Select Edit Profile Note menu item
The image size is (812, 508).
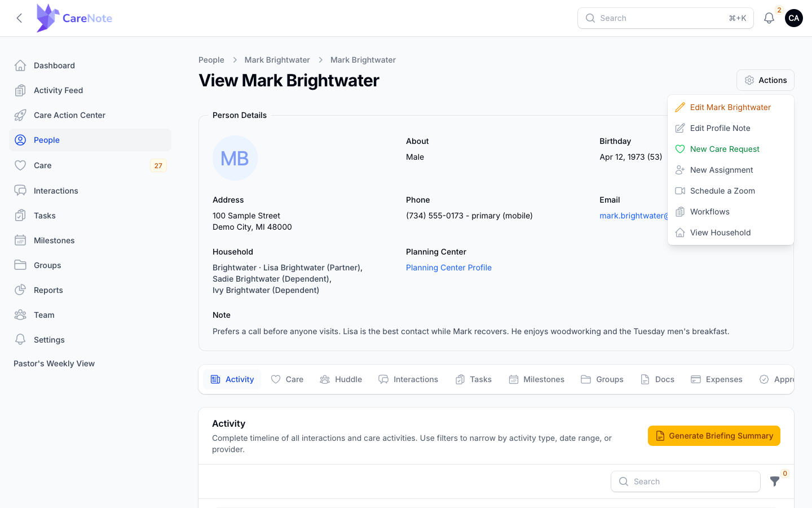point(731,128)
